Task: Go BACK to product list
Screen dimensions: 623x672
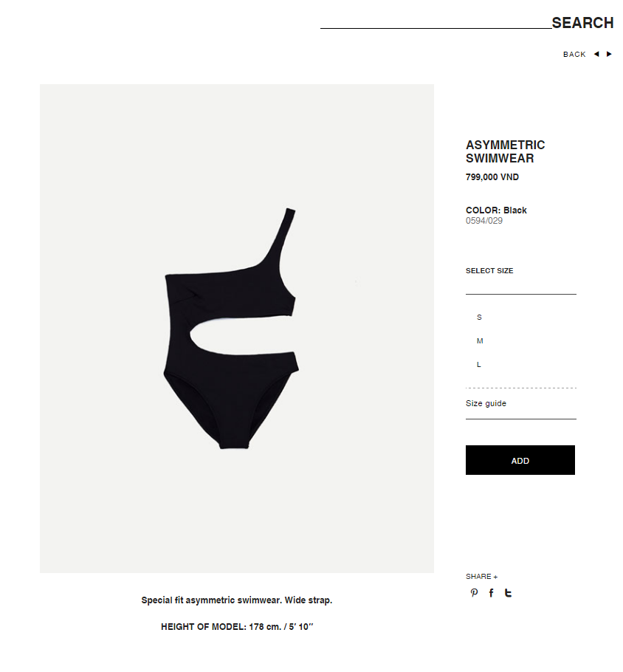Action: (574, 55)
